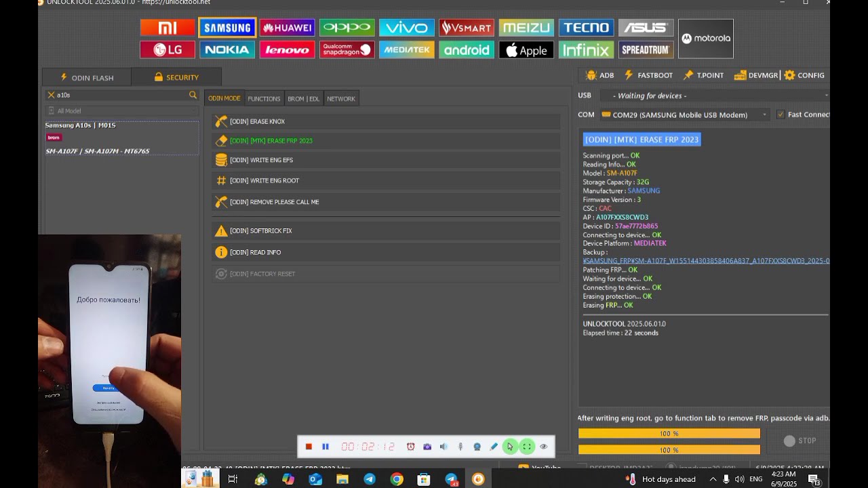
Task: Click the upper 100% progress bar
Action: (669, 433)
